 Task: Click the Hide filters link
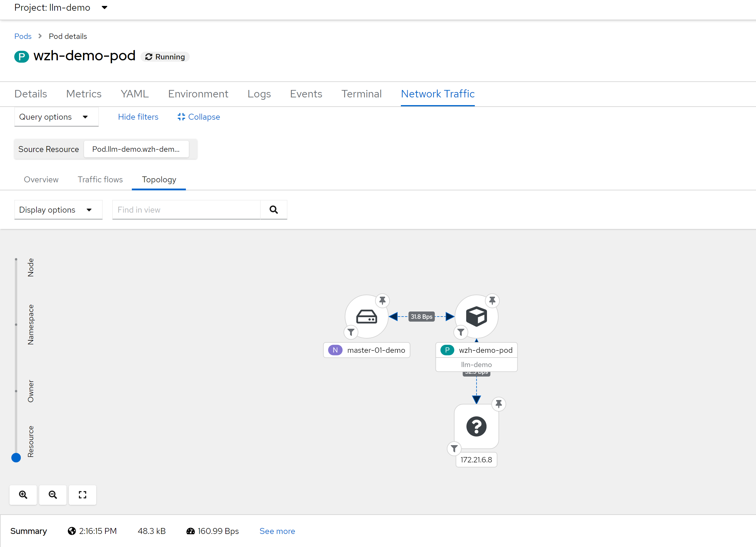tap(138, 117)
